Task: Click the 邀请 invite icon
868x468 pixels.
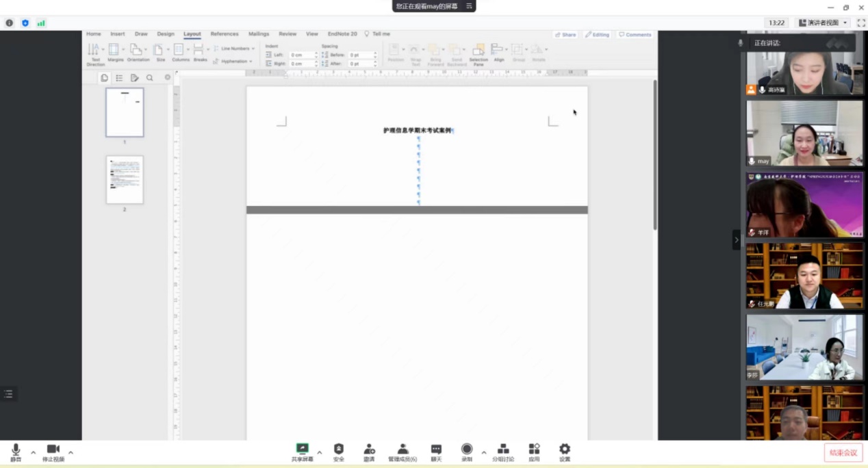Action: 369,450
